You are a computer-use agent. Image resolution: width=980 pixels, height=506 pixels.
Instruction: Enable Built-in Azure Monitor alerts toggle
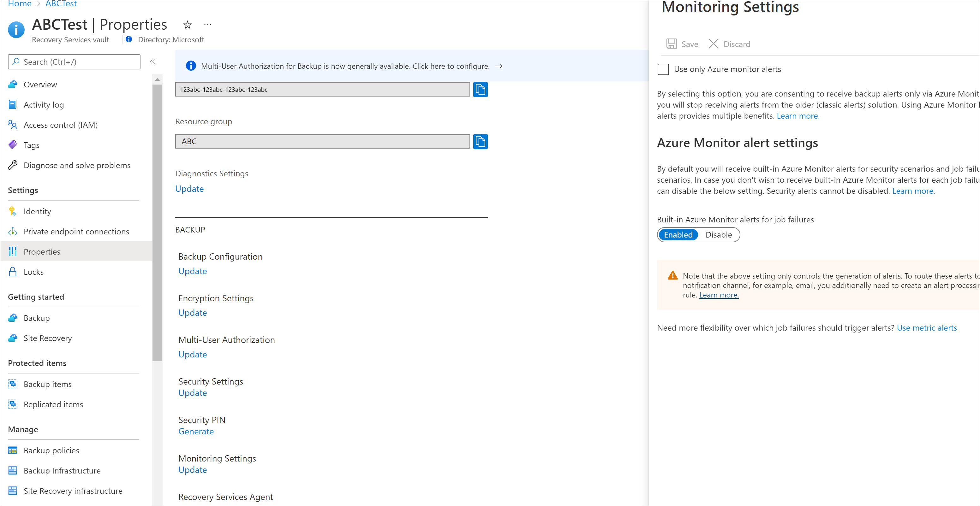pyautogui.click(x=678, y=234)
